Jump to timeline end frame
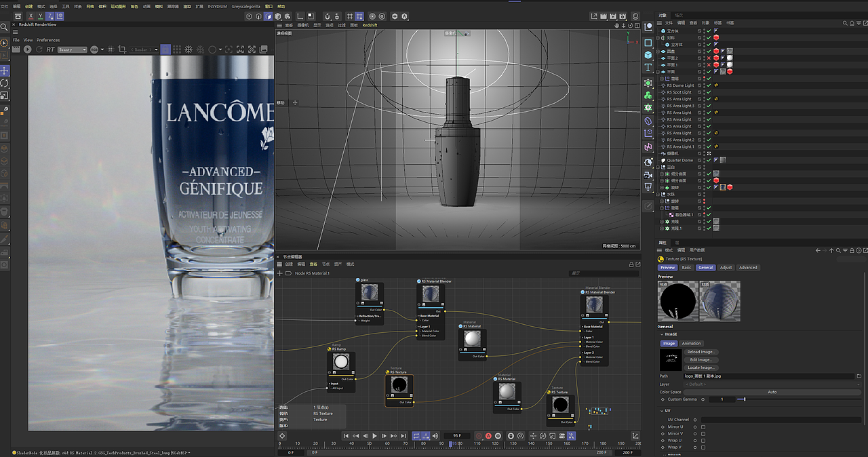The width and height of the screenshot is (868, 457). pos(404,435)
